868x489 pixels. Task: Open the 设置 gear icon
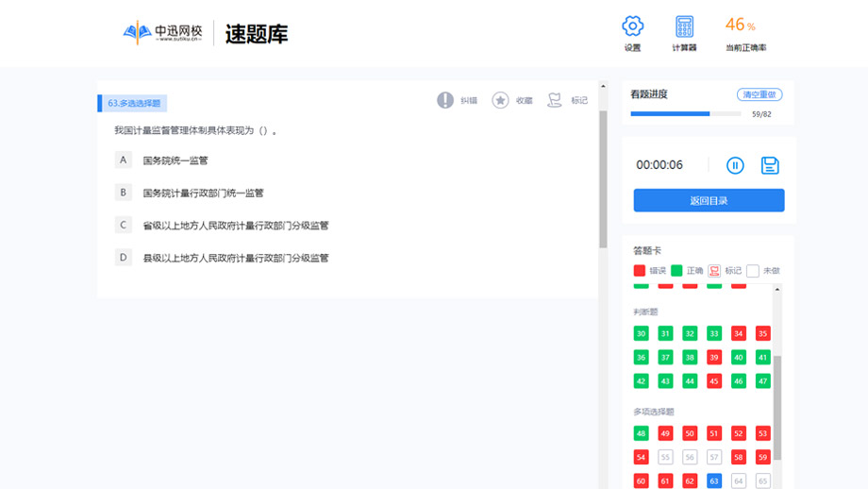coord(632,26)
